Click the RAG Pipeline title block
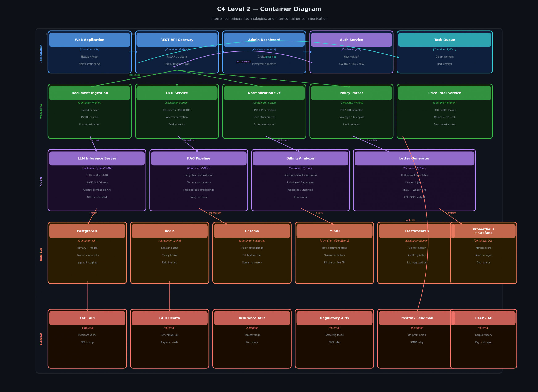This screenshot has width=538, height=392. [199, 158]
